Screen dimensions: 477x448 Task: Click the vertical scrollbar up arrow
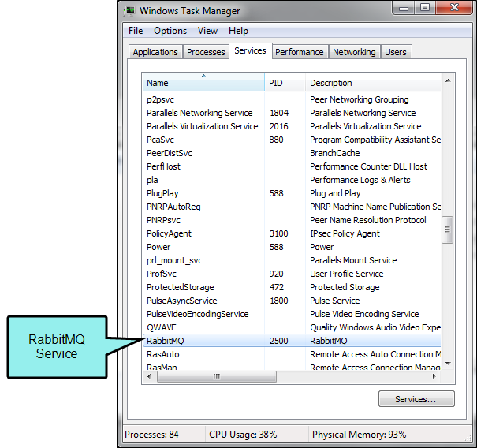[x=448, y=80]
